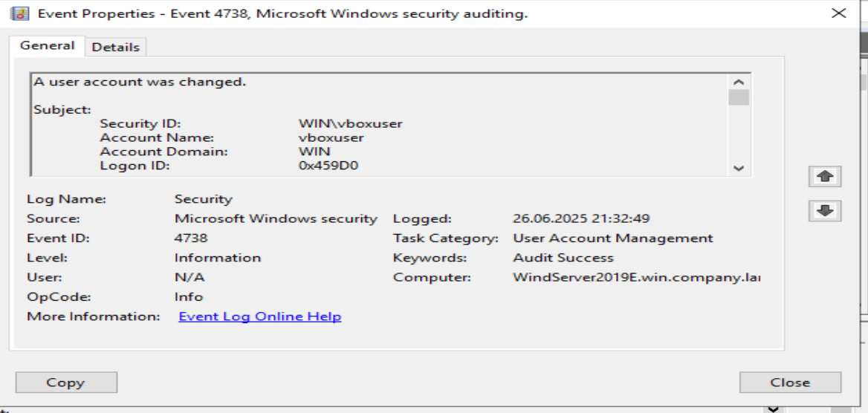Click the Close button at the bottom right
868x413 pixels.
790,383
